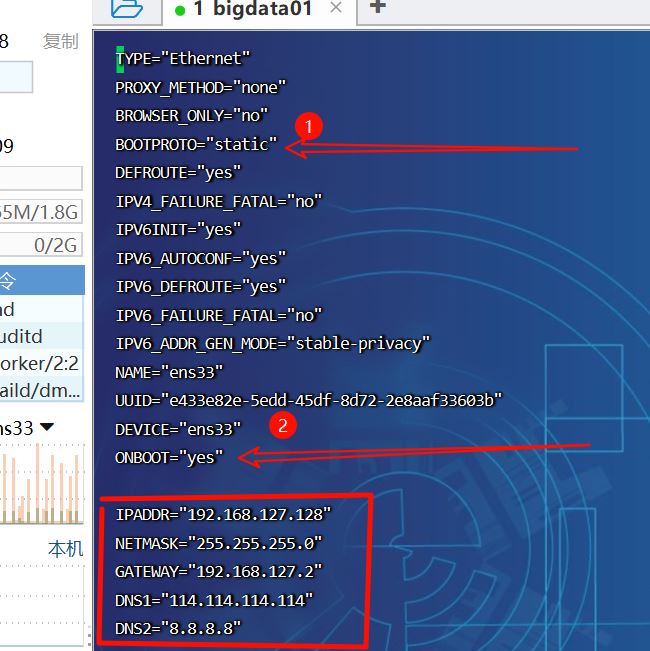650x651 pixels.
Task: Select the swap usage 0/2G bar
Action: (41, 245)
